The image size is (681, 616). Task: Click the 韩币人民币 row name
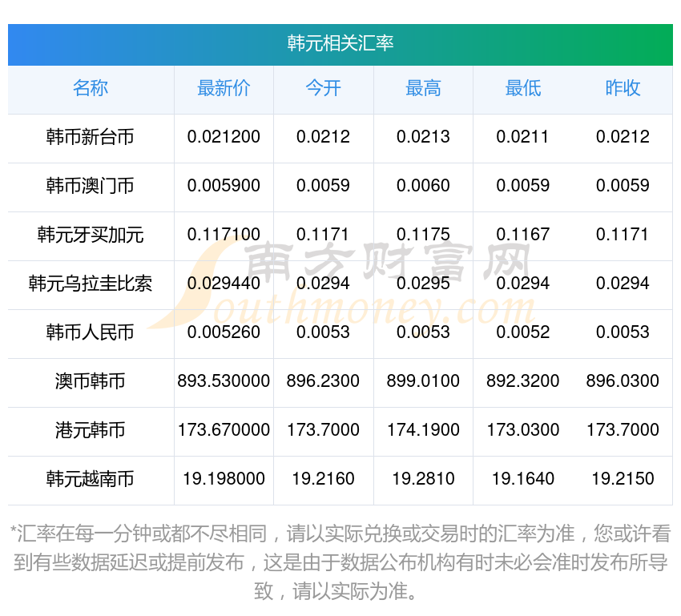[91, 332]
